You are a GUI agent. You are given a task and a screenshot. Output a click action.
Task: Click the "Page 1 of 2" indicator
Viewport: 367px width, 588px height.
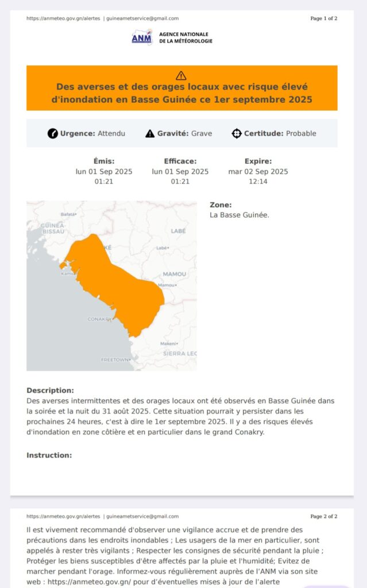(x=323, y=18)
